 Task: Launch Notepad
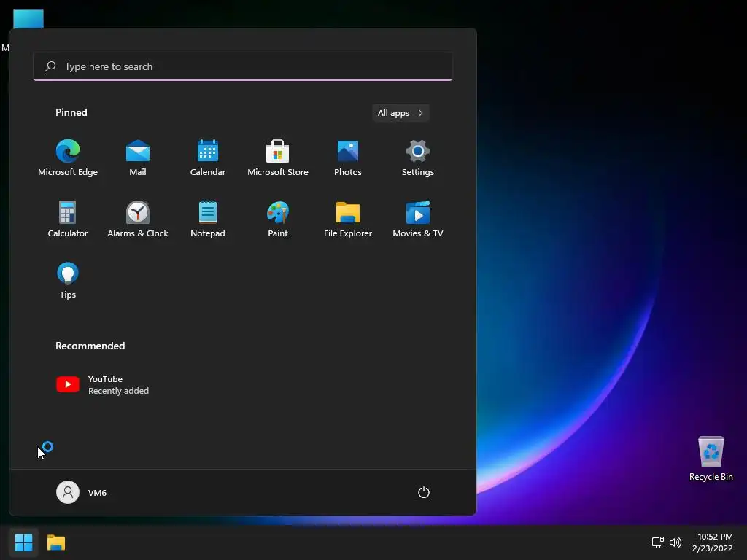pyautogui.click(x=208, y=219)
